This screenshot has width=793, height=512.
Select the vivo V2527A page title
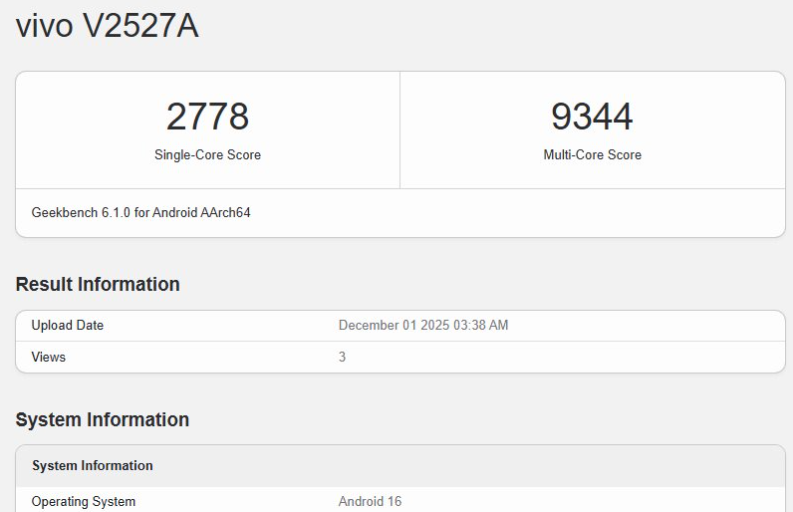click(107, 25)
